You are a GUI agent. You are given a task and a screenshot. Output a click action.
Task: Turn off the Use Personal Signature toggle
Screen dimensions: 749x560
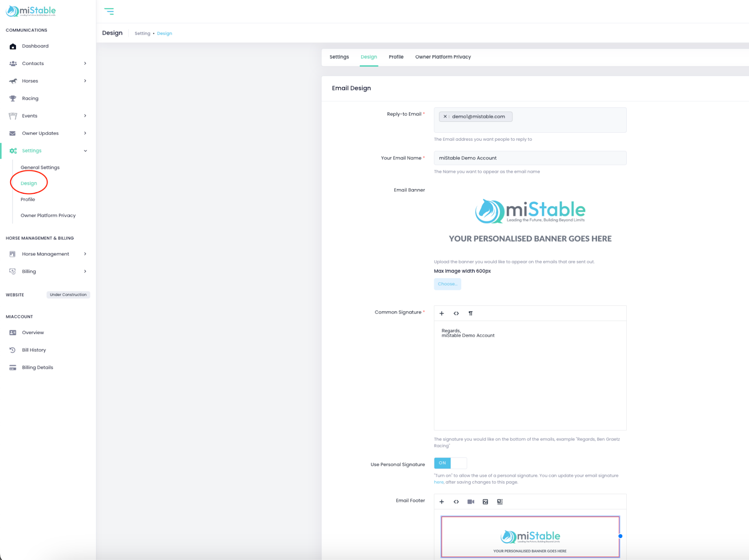[450, 463]
